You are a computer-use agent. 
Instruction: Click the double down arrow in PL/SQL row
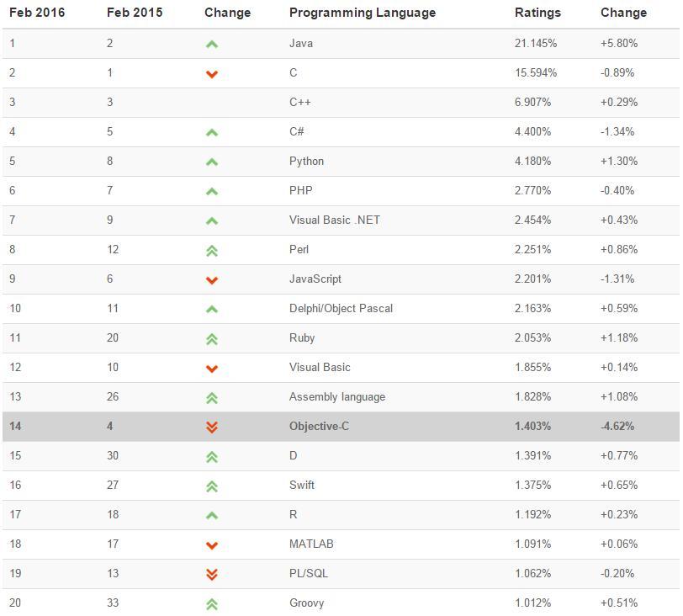212,574
